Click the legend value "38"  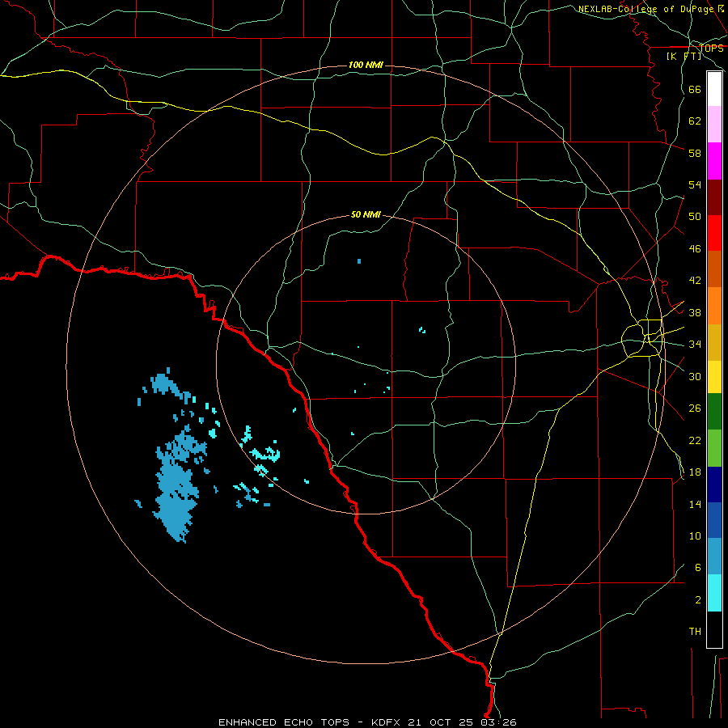click(x=695, y=312)
